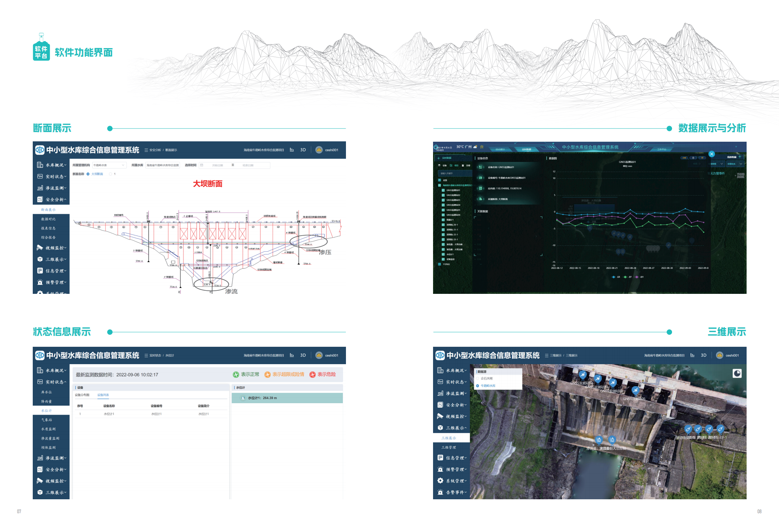Select 企石水闸 radio in 数据源 panel
779x532 pixels.
(478, 378)
